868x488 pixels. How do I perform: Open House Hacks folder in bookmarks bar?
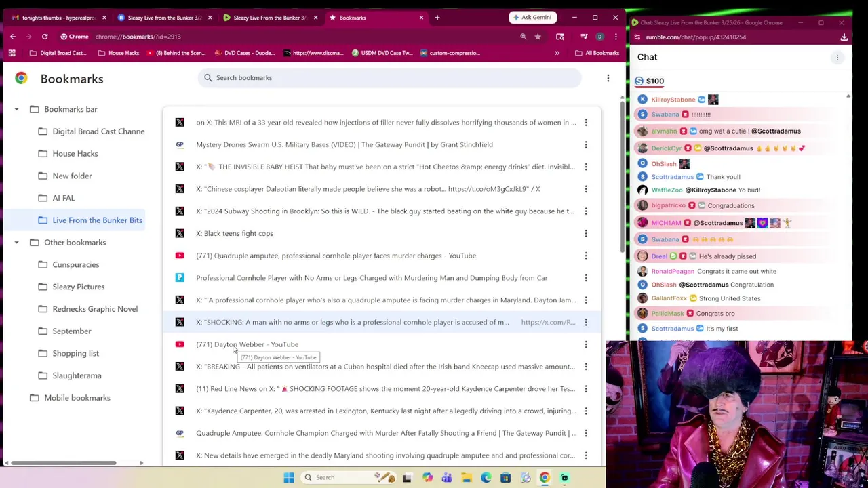point(117,53)
